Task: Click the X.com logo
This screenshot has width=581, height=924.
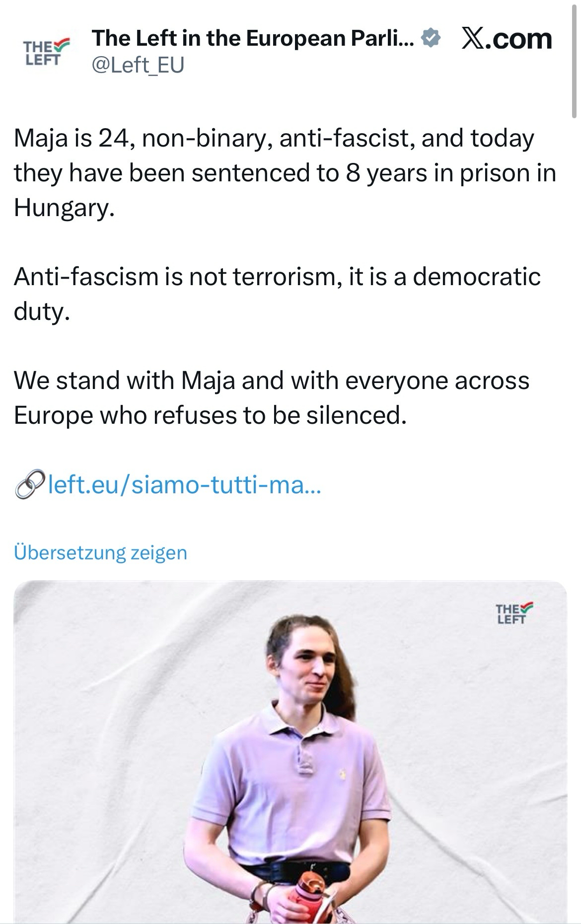Action: tap(507, 39)
